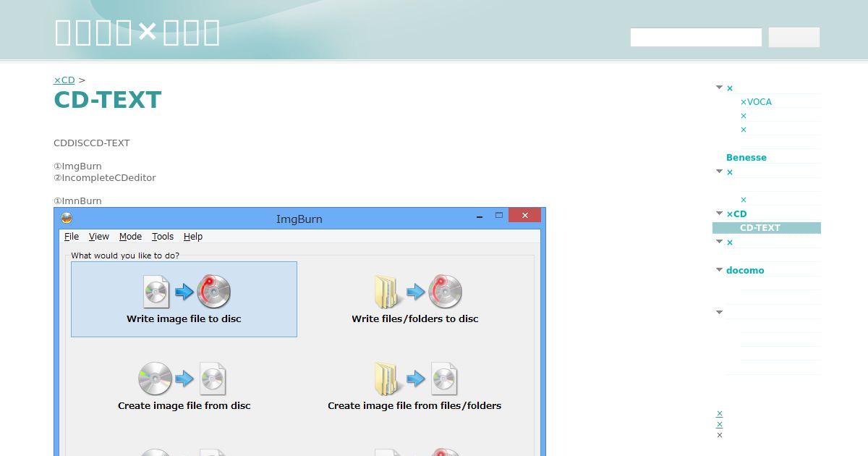Open the Help menu in ImgBurn
This screenshot has height=456, width=868.
(193, 237)
